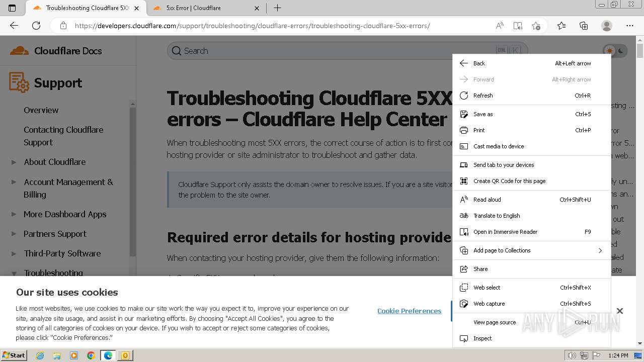Viewport: 644px width, 362px height.
Task: Expand the About Cloudflare section
Action: [14, 162]
